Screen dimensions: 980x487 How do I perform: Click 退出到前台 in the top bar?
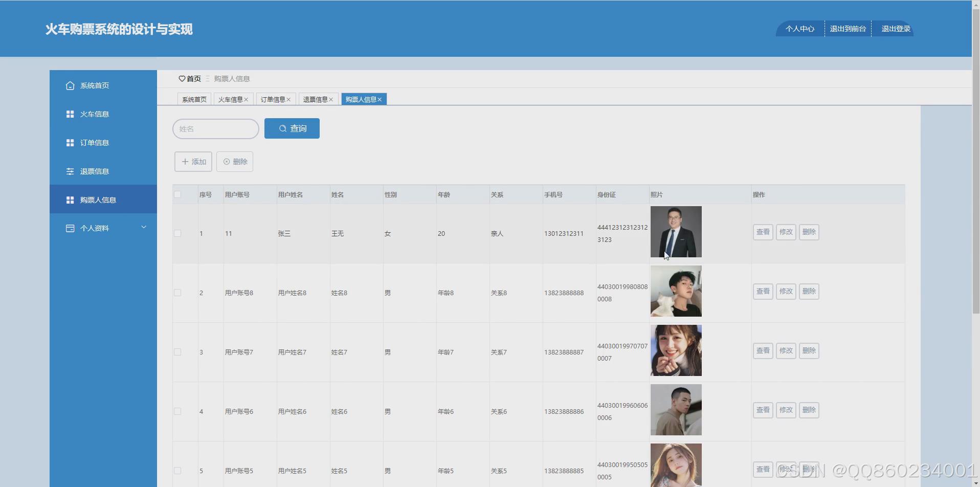pyautogui.click(x=848, y=29)
